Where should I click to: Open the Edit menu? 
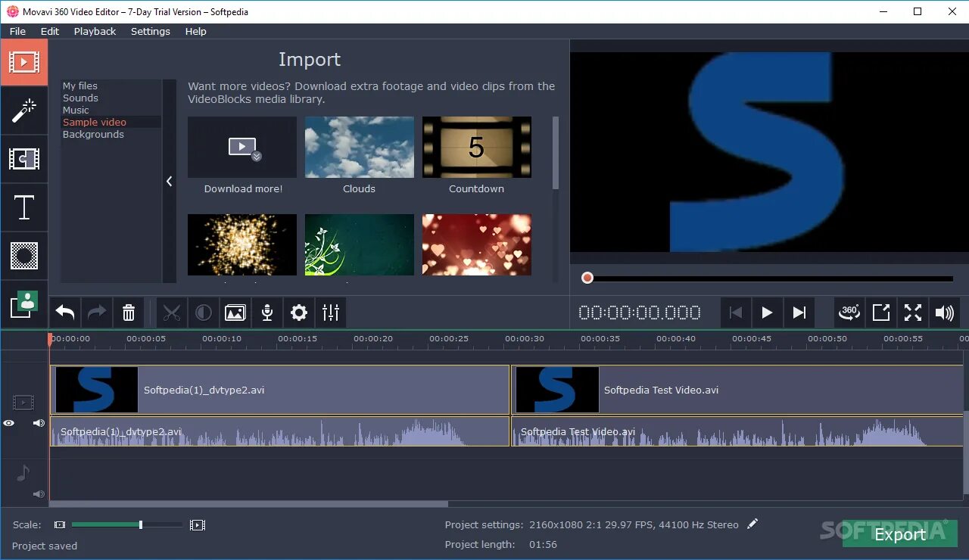point(50,31)
